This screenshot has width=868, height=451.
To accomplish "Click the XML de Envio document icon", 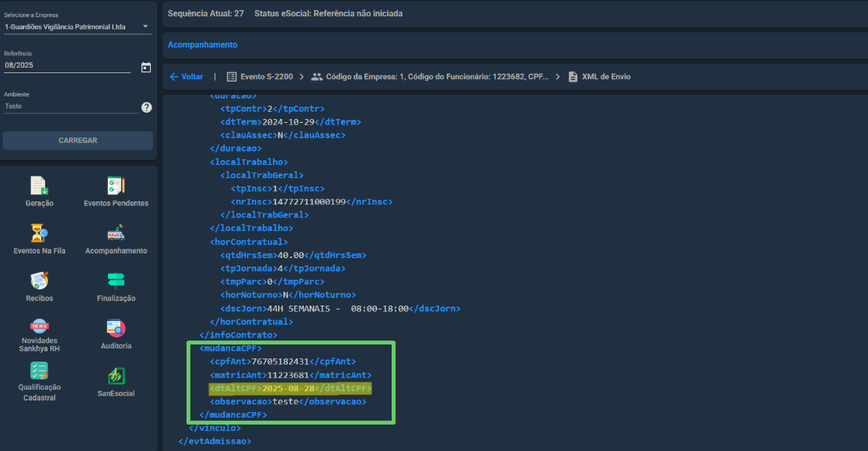I will pyautogui.click(x=573, y=77).
